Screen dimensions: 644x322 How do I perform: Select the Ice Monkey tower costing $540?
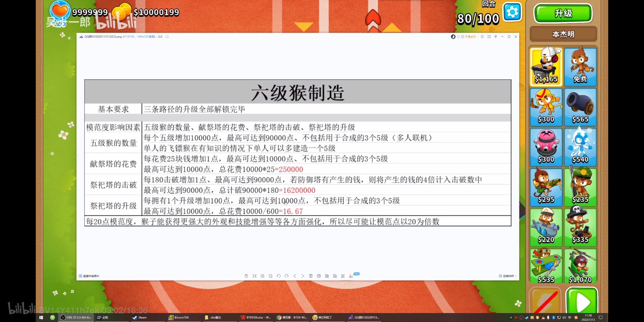pyautogui.click(x=580, y=147)
